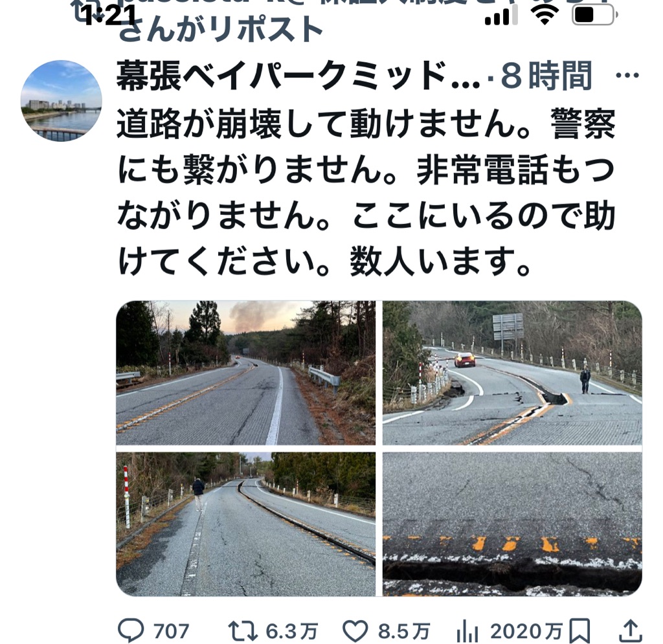This screenshot has height=644, width=663.
Task: Open top-right photo with red car
Action: click(513, 372)
